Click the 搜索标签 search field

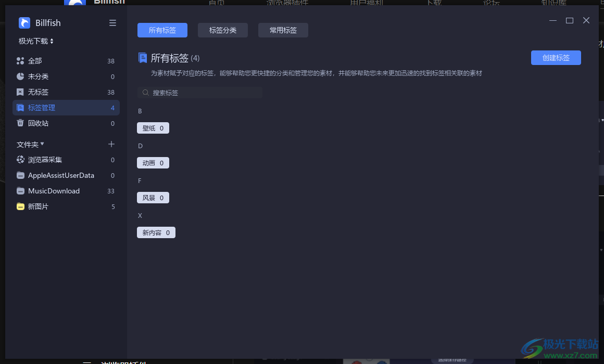(199, 93)
